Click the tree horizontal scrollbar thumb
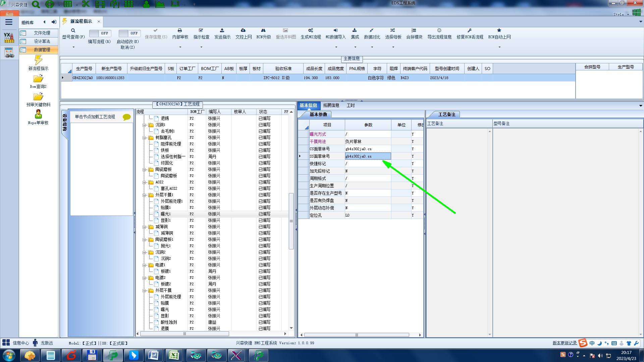This screenshot has height=362, width=644. tap(184, 334)
